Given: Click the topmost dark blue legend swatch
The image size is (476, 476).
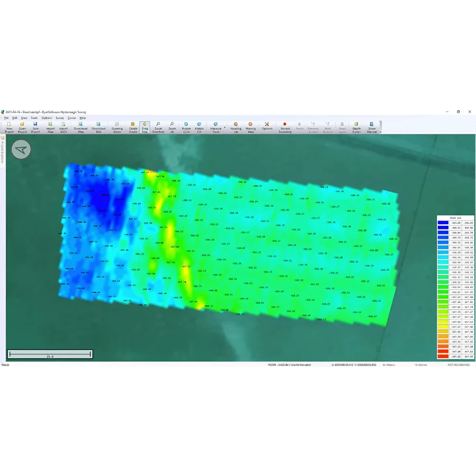Looking at the screenshot, I should point(443,223).
